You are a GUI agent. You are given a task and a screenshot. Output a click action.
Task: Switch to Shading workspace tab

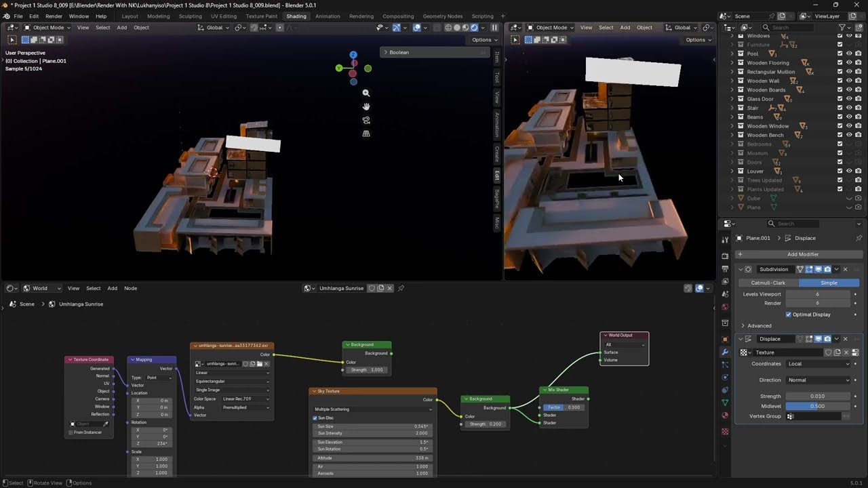(296, 16)
